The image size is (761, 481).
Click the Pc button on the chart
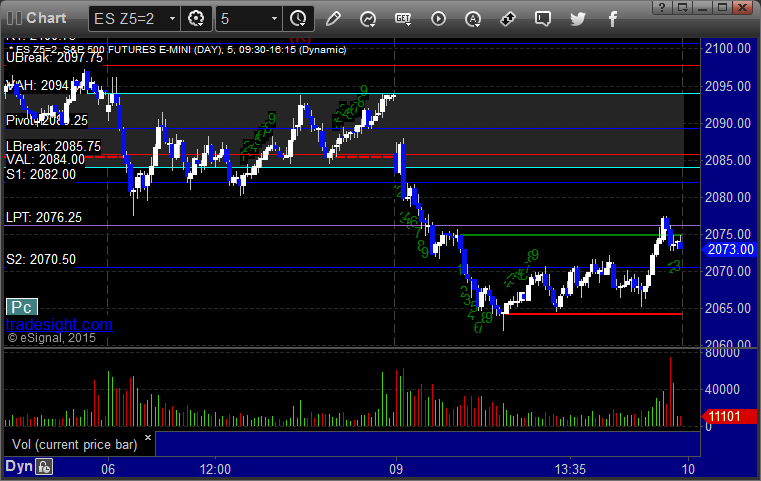(x=22, y=307)
